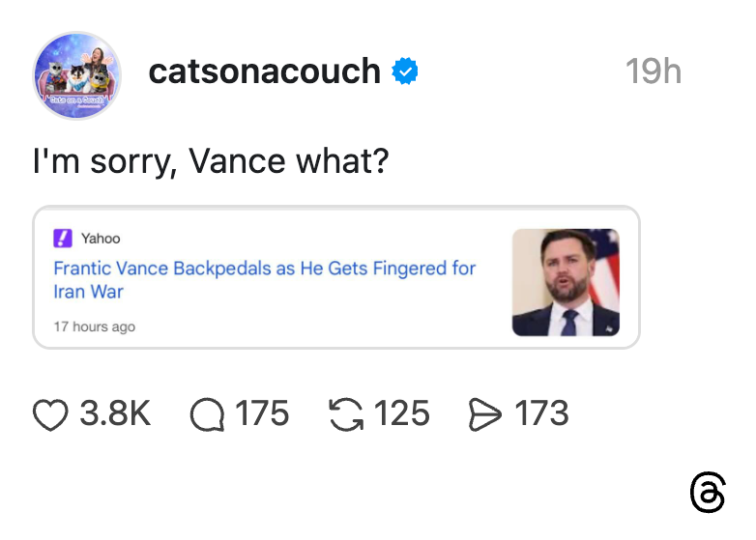Click the comment speech bubble icon

[207, 414]
